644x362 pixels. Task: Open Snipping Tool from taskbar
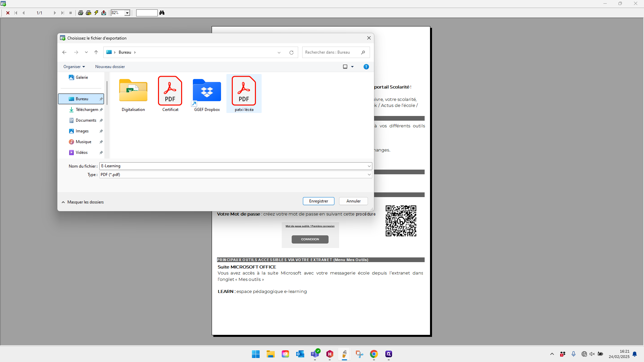(359, 354)
